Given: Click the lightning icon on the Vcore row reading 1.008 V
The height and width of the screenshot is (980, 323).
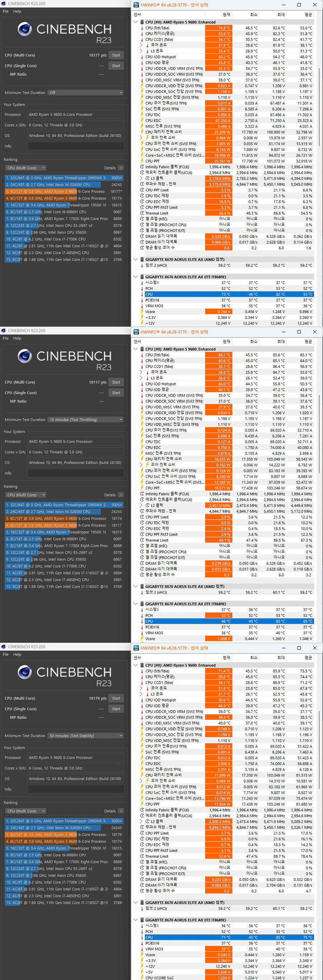Looking at the screenshot, I should point(142,639).
